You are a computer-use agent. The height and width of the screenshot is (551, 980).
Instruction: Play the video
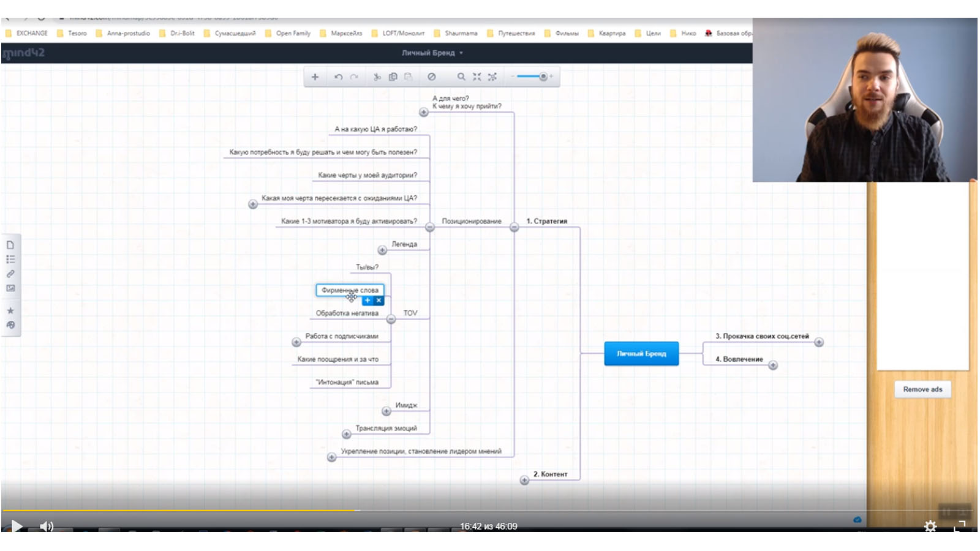tap(17, 526)
